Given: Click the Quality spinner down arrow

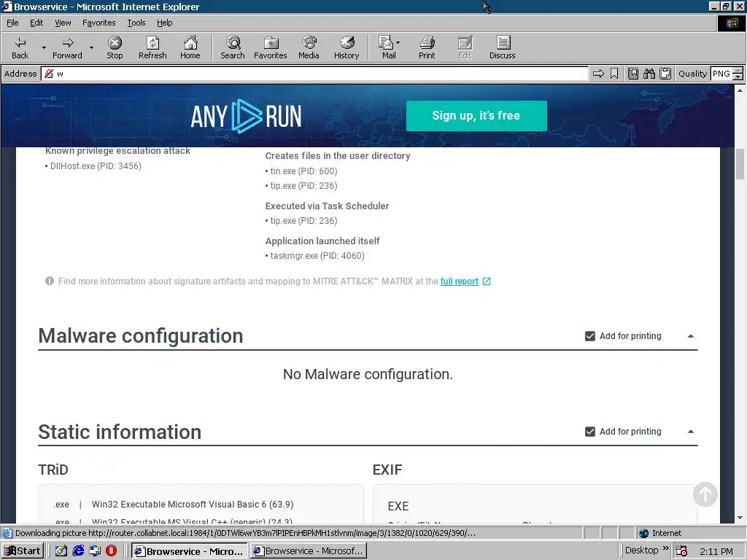Looking at the screenshot, I should point(738,77).
